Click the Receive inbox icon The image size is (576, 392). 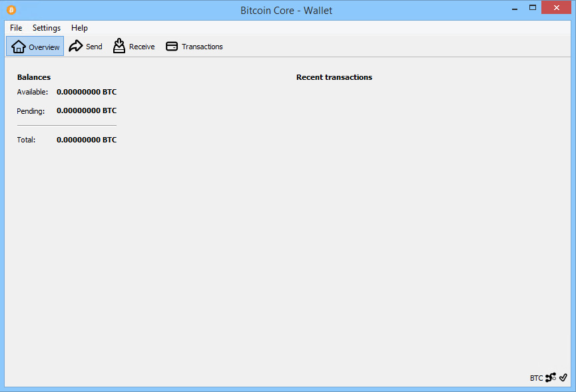coord(119,46)
